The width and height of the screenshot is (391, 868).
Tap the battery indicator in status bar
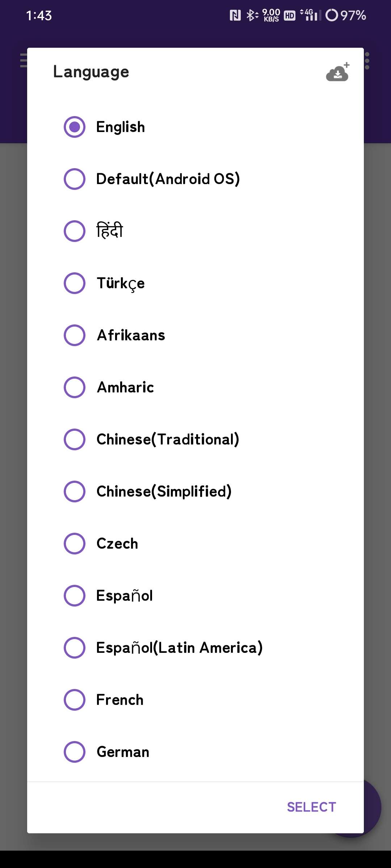(x=345, y=15)
